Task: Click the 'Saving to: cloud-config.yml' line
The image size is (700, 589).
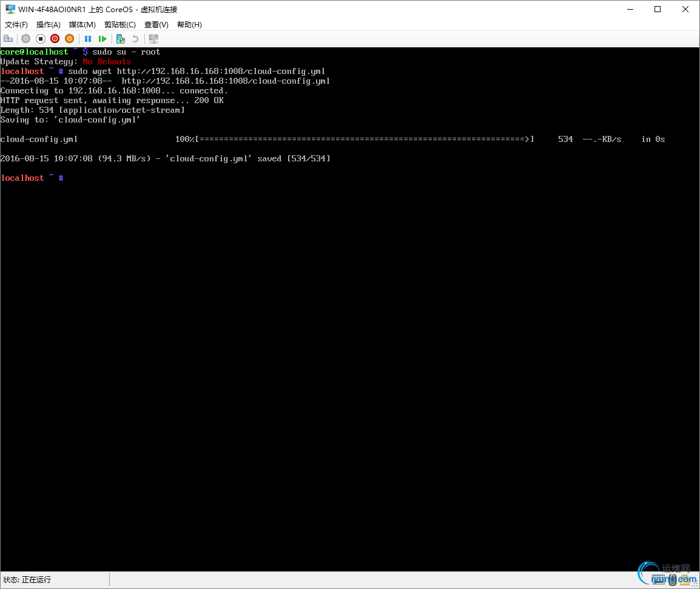Action: 70,120
